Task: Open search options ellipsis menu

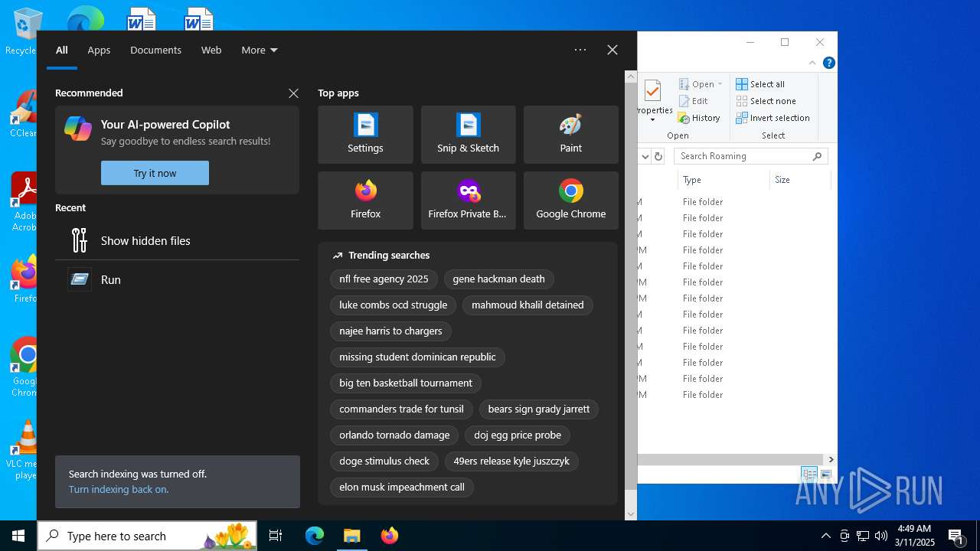Action: point(580,50)
